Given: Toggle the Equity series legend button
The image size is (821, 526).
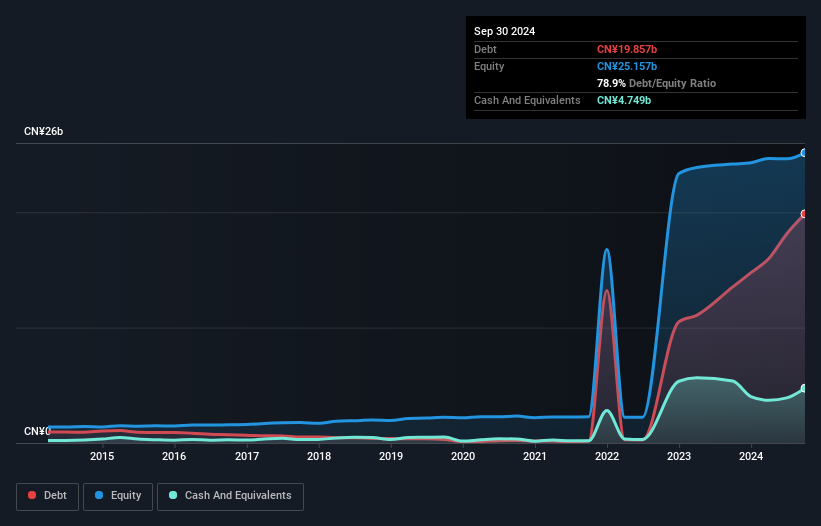Looking at the screenshot, I should tap(118, 496).
